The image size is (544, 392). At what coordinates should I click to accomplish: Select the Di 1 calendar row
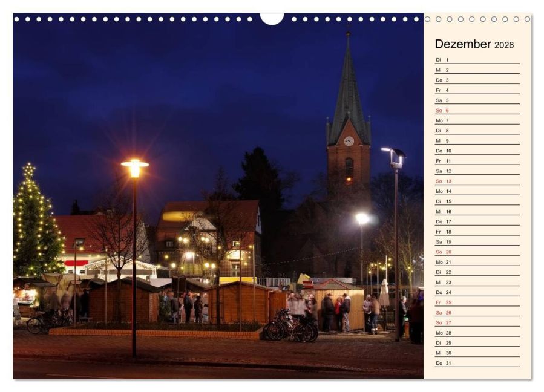pos(477,60)
